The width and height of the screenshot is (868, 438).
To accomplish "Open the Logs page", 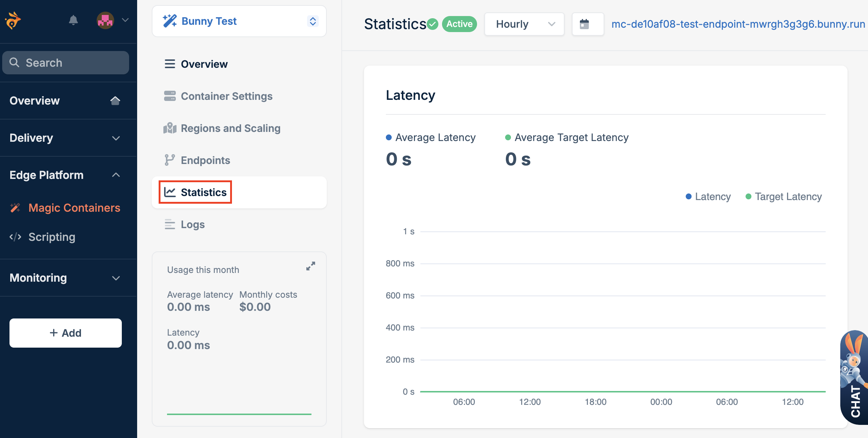I will [193, 224].
